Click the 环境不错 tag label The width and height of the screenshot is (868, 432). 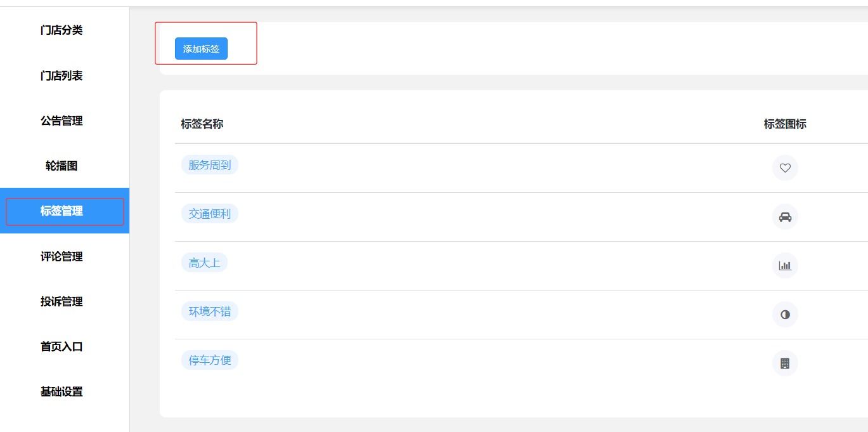point(210,311)
